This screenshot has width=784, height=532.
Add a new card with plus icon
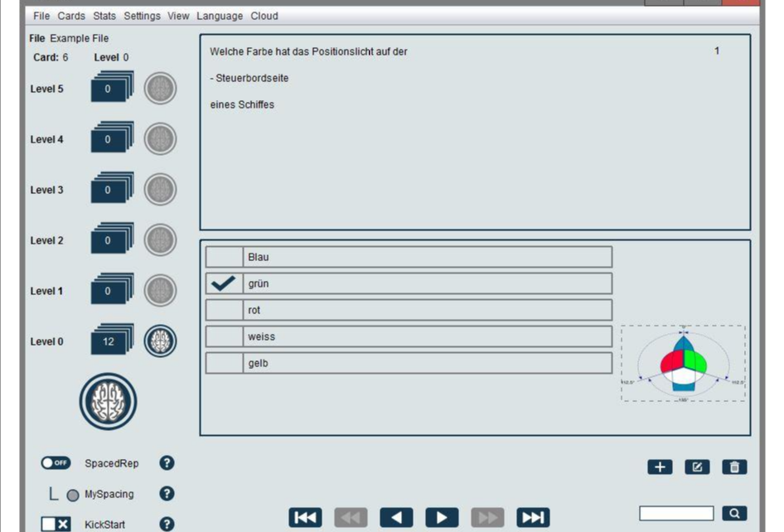tap(660, 467)
